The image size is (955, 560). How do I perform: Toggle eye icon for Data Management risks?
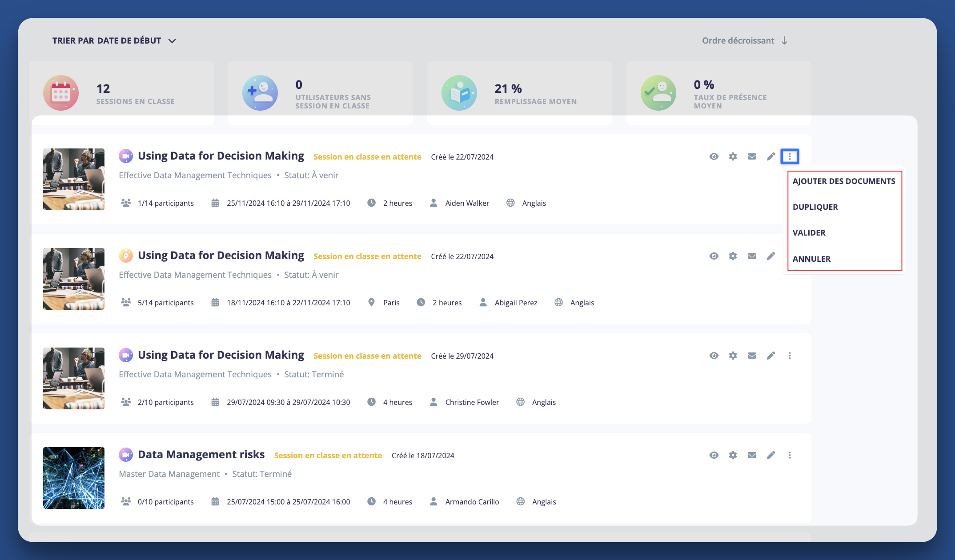point(714,455)
